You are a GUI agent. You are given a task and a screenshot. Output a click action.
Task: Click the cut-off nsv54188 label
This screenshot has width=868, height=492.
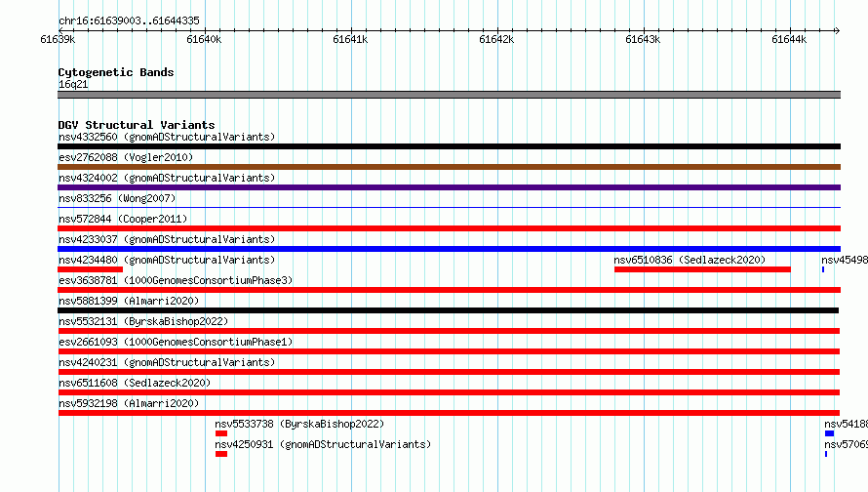pyautogui.click(x=846, y=424)
